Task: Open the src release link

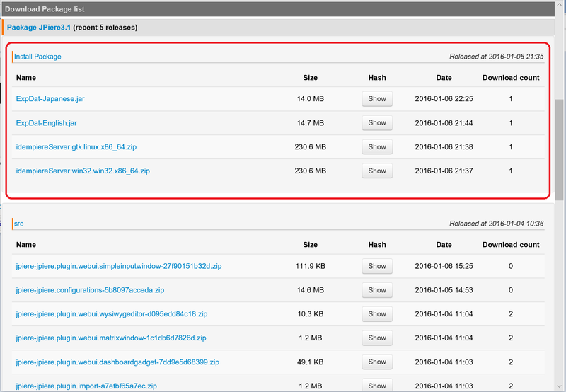Action: (x=18, y=224)
